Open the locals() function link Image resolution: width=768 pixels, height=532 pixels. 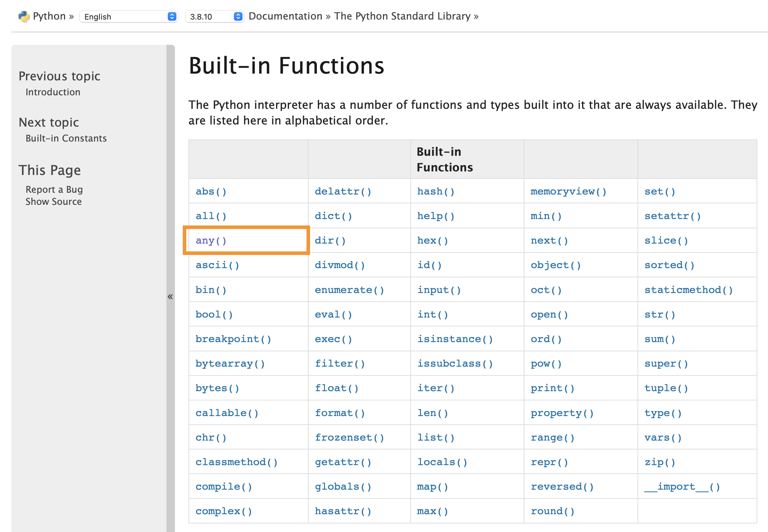coord(442,462)
